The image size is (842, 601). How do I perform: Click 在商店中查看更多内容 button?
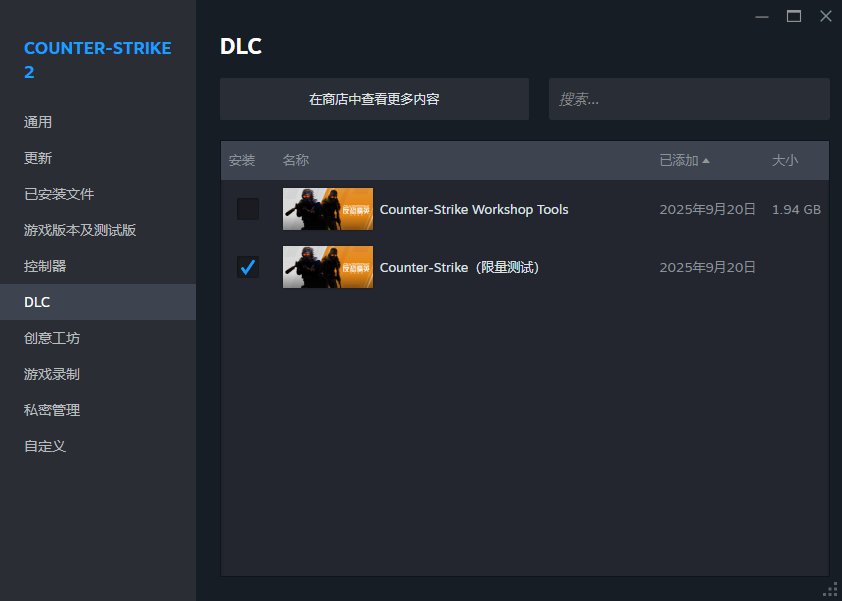(x=374, y=99)
